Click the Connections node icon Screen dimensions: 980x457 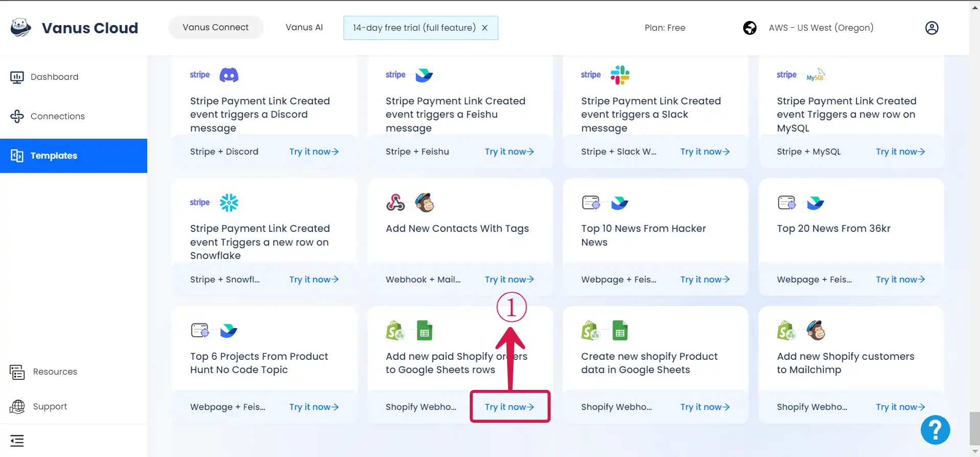pyautogui.click(x=17, y=116)
